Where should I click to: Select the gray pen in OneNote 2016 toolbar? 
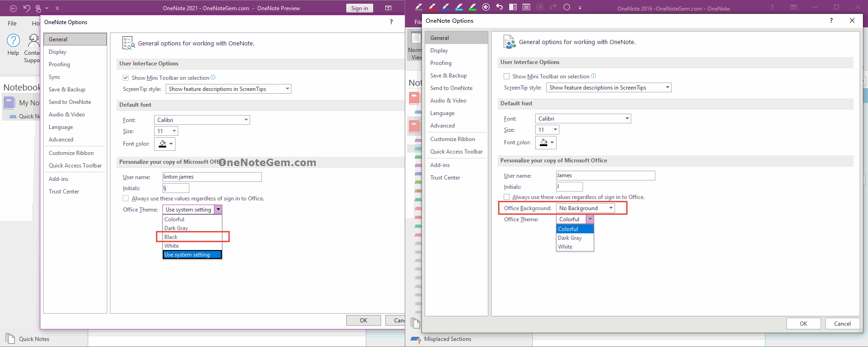(x=419, y=7)
